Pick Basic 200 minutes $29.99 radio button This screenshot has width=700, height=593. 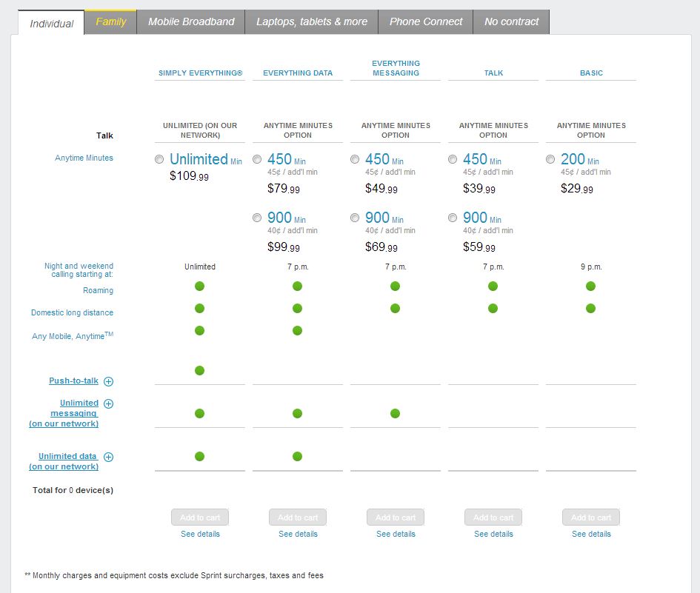pyautogui.click(x=550, y=159)
